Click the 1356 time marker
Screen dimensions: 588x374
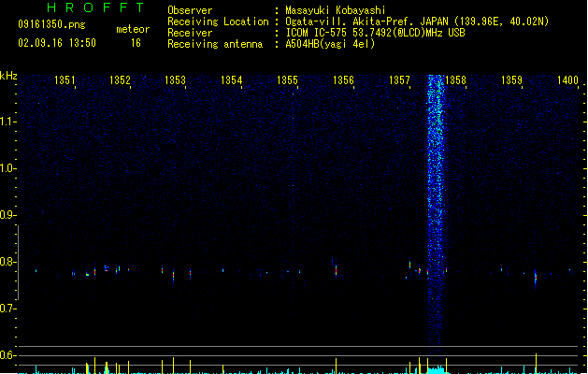[x=343, y=80]
